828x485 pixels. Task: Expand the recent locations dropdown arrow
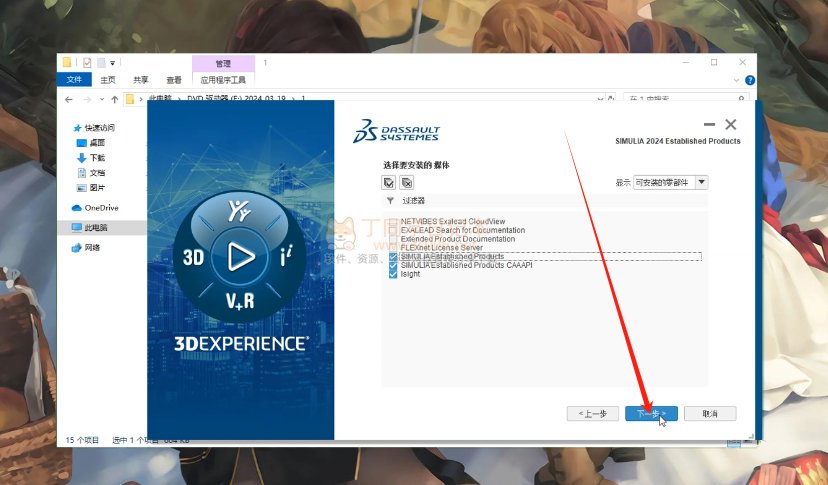tap(100, 100)
